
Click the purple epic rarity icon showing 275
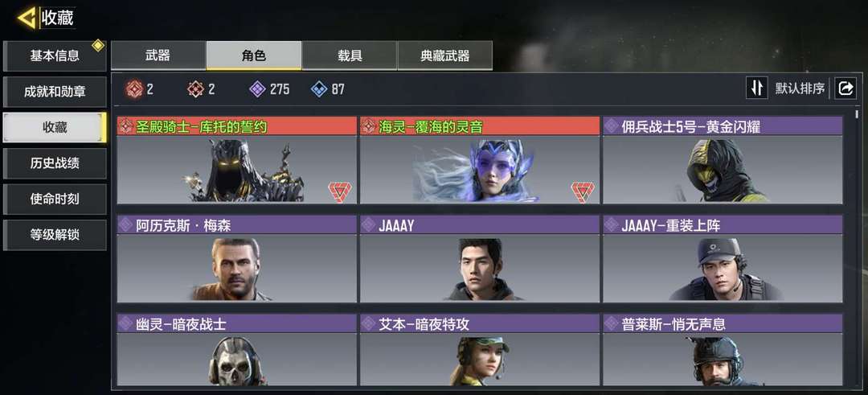257,88
